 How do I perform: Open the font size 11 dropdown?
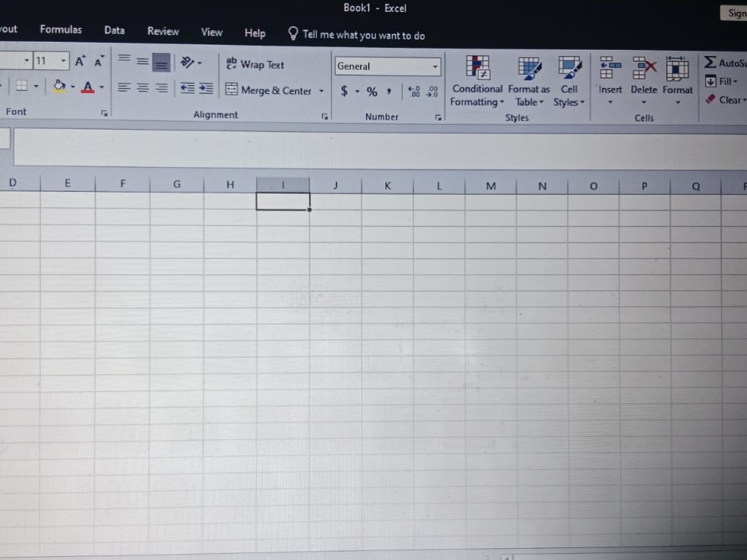[63, 61]
